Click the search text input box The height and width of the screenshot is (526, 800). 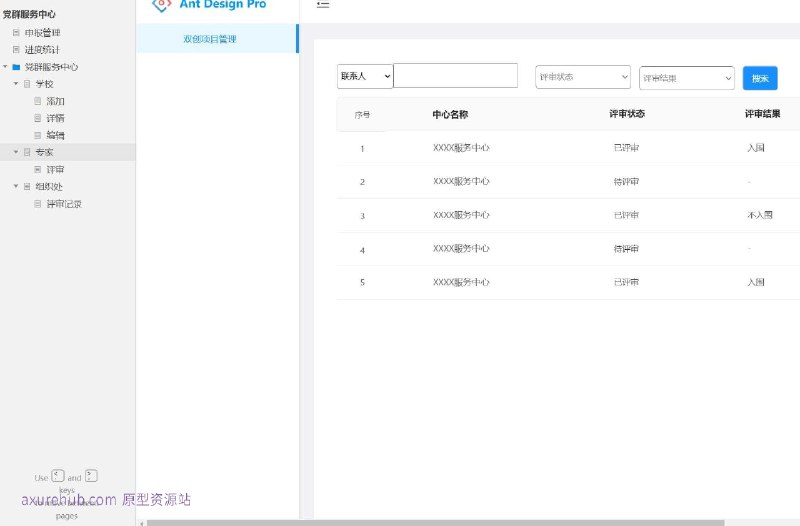point(456,76)
